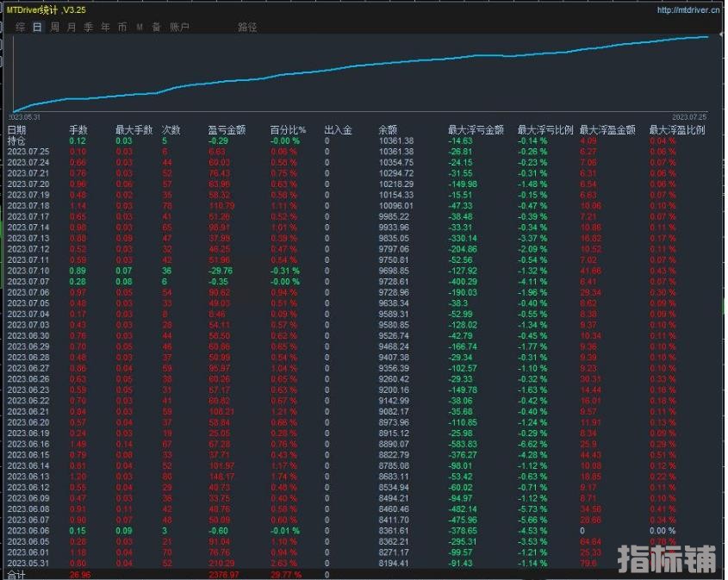Image resolution: width=728 pixels, height=580 pixels.
Task: Open the 周 weekly statistics tab
Action: 54,27
